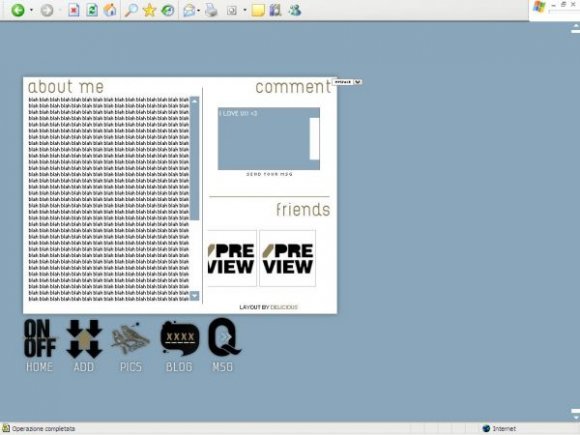Click the Edit page toolbar icon
The width and height of the screenshot is (580, 435).
tap(232, 11)
